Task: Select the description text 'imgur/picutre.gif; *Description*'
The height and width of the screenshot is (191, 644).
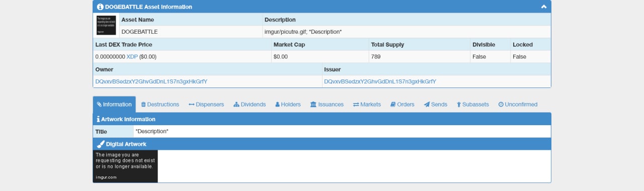Action: click(303, 32)
